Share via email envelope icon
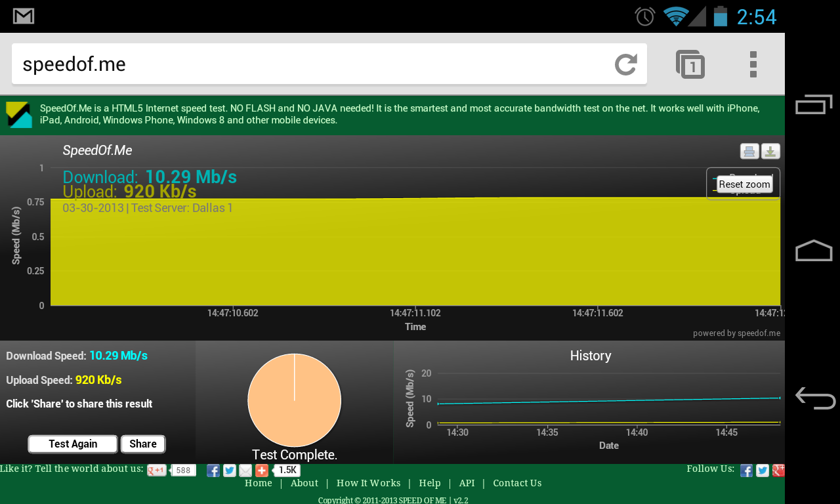840x504 pixels. point(245,471)
